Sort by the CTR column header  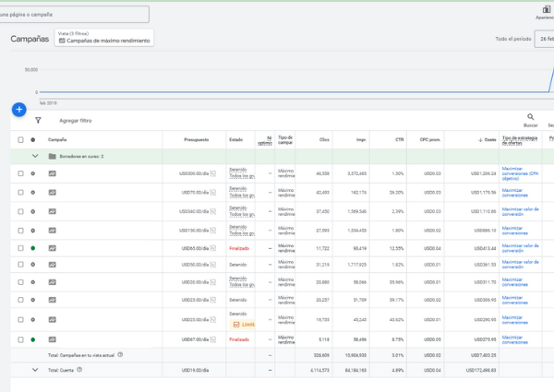399,139
